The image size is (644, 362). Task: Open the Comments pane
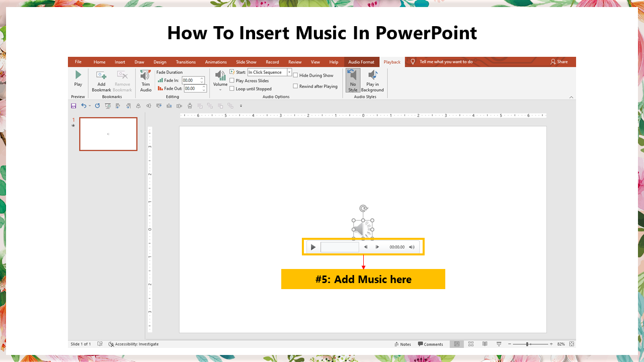(x=431, y=344)
